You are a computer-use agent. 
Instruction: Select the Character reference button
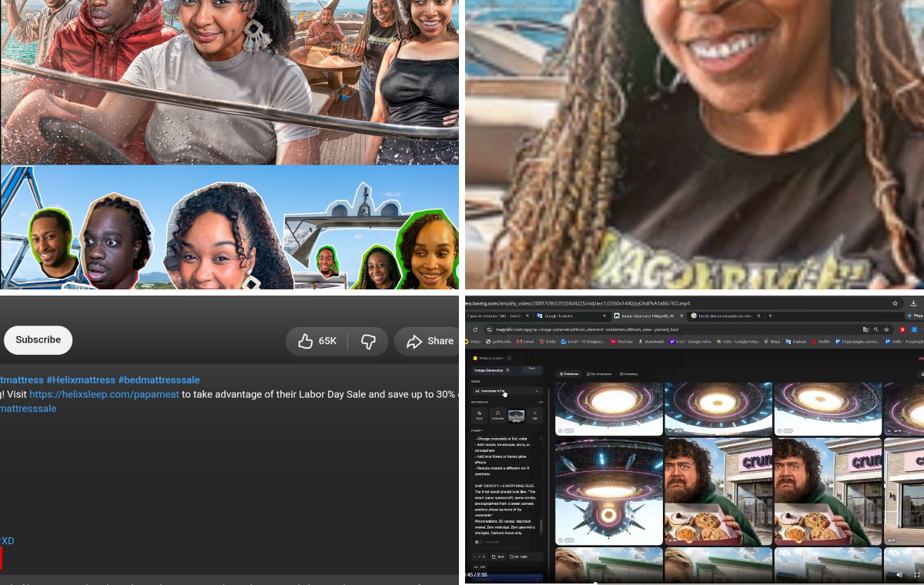pos(497,414)
